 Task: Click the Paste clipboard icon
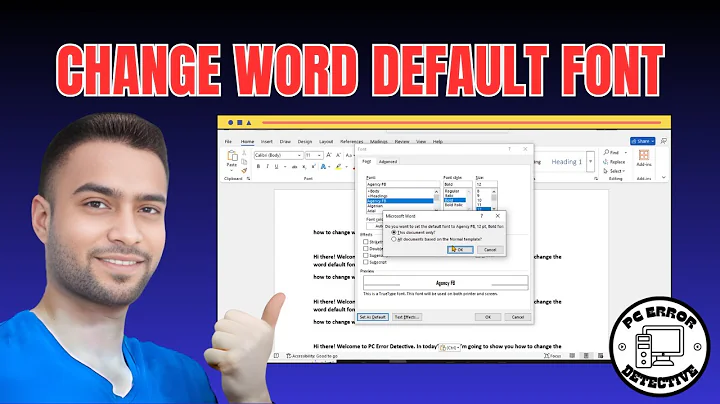[x=232, y=156]
